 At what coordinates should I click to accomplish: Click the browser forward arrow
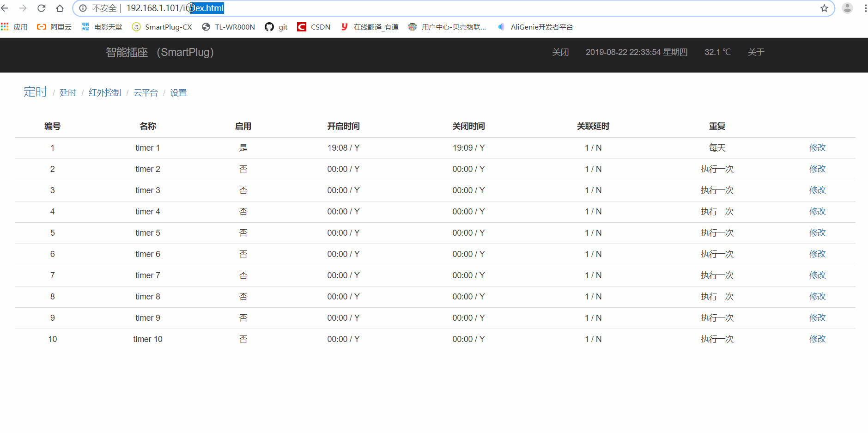[x=23, y=8]
